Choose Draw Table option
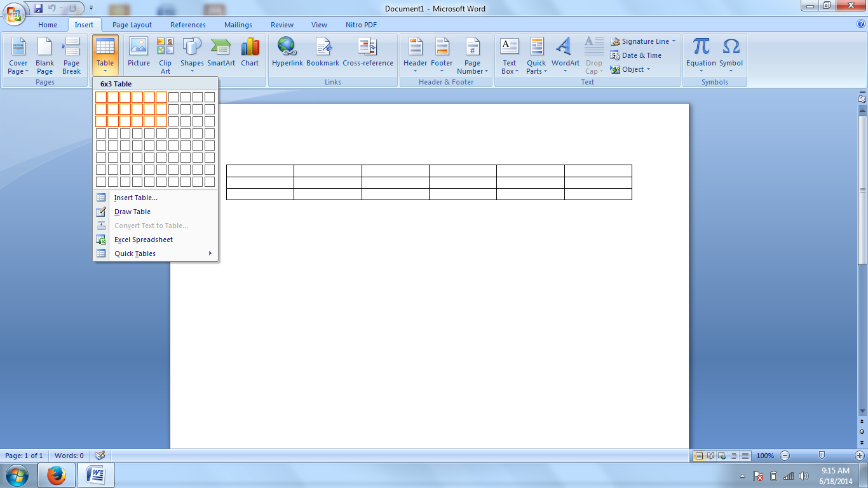 156,212
